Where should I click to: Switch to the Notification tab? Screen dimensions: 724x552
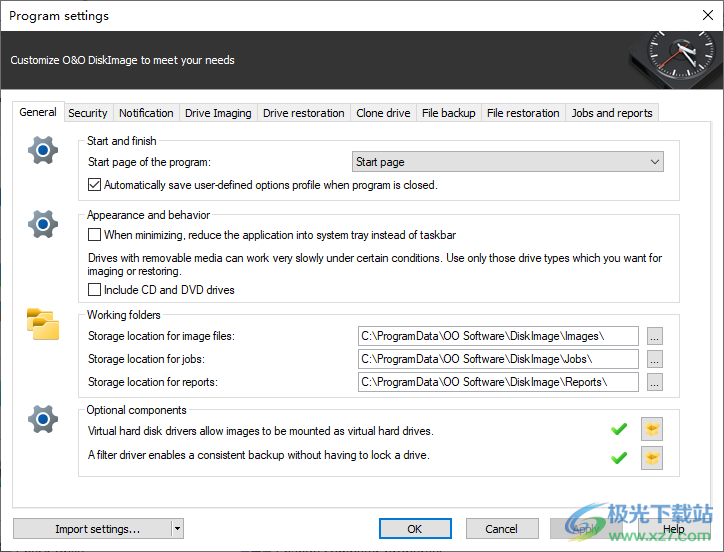click(146, 113)
